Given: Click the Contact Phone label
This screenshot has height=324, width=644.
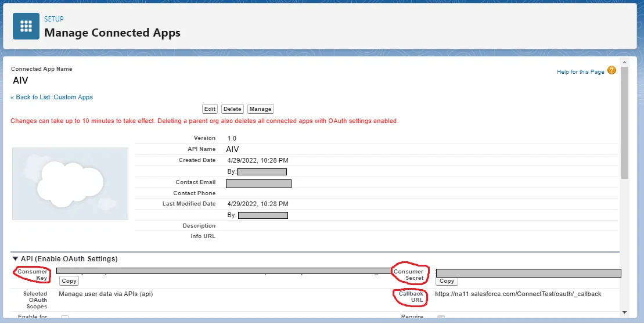Looking at the screenshot, I should (x=195, y=193).
